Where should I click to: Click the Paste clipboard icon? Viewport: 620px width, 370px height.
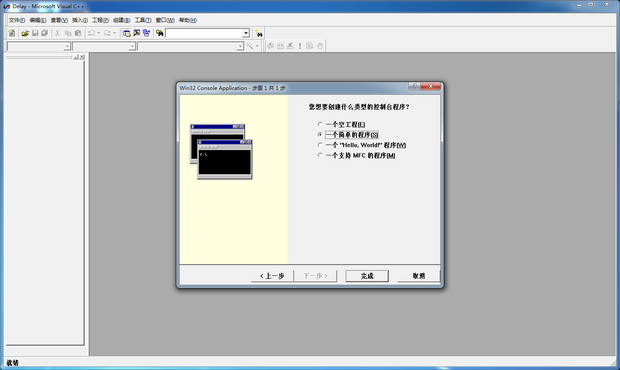[x=78, y=33]
